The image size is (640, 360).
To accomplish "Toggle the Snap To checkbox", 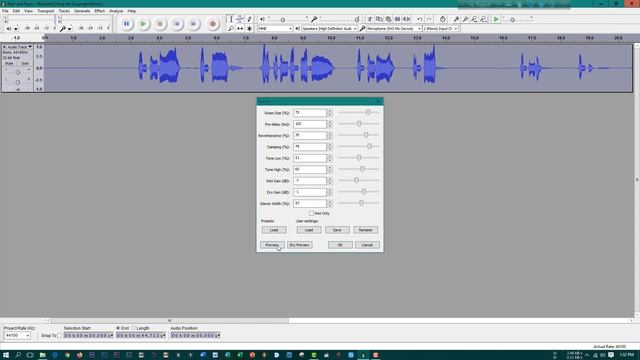I will [60, 336].
